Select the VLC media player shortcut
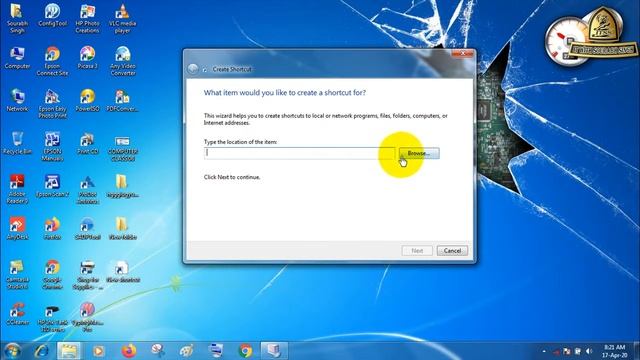Viewport: 640px width, 360px height. pyautogui.click(x=122, y=18)
